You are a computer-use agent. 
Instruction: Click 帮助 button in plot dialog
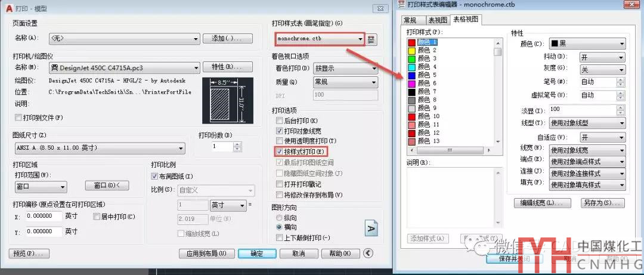(x=340, y=254)
